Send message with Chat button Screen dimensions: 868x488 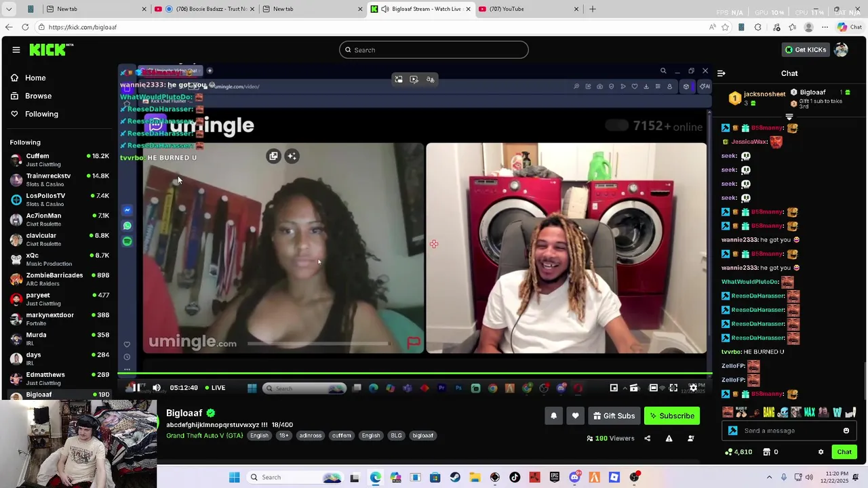pos(844,452)
